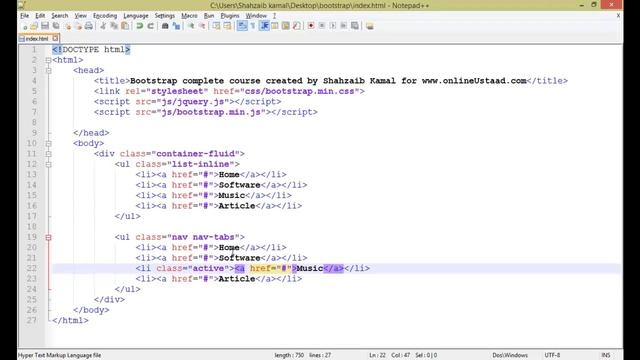This screenshot has width=640, height=360.
Task: Click the Close document toolbar icon
Action: [67, 26]
